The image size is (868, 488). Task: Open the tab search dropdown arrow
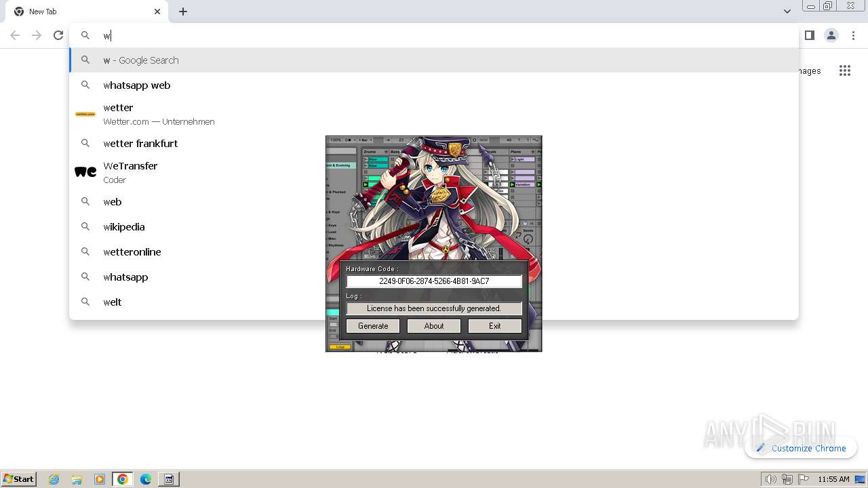pyautogui.click(x=787, y=12)
